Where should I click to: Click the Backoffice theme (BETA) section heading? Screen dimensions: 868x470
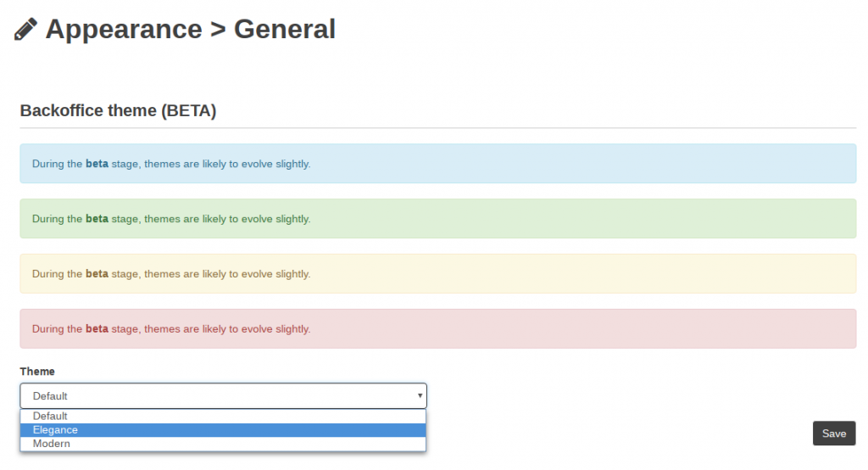(x=118, y=111)
